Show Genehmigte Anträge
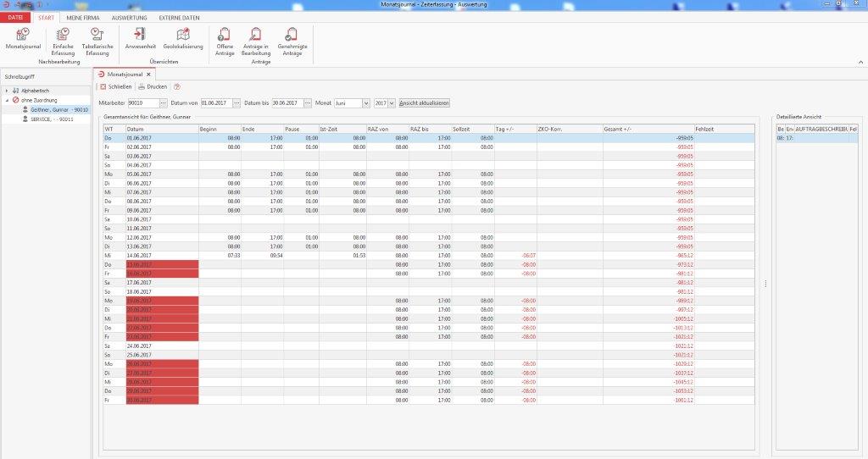This screenshot has height=459, width=868. (292, 41)
